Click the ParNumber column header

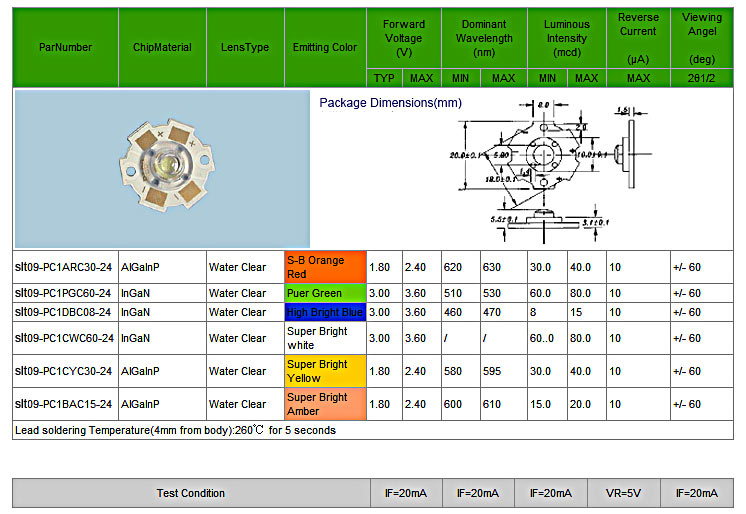pos(66,47)
